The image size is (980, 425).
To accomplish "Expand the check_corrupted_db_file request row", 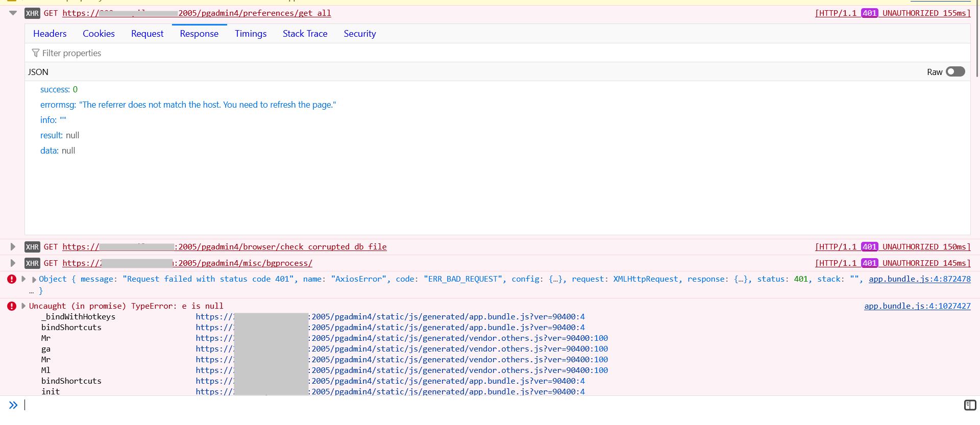I will (13, 247).
